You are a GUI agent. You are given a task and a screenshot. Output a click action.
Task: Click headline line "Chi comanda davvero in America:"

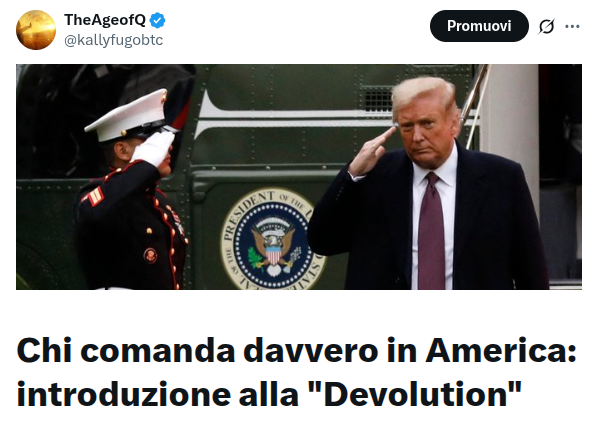[x=296, y=351]
